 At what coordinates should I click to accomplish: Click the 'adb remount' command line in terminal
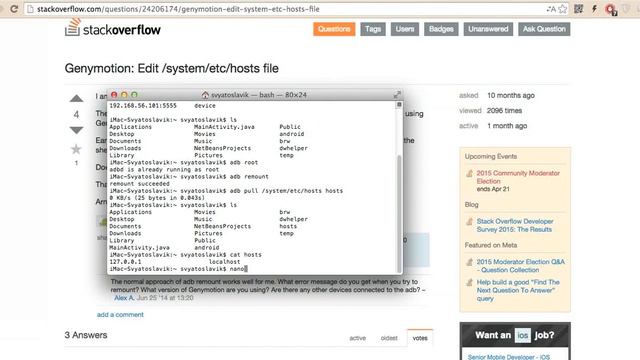click(x=189, y=177)
